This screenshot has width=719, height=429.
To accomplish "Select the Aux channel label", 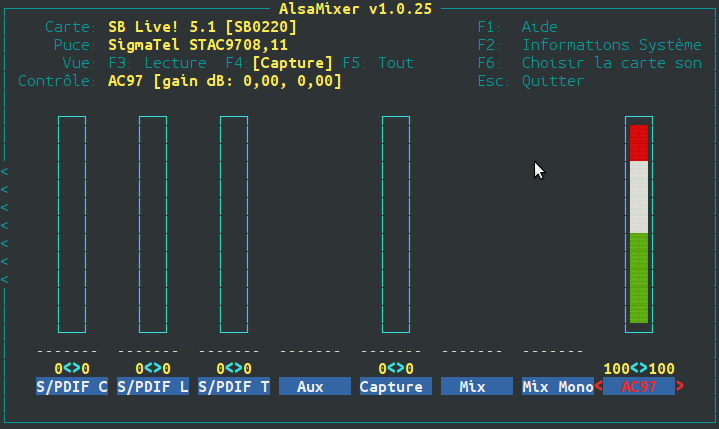I will pos(315,386).
